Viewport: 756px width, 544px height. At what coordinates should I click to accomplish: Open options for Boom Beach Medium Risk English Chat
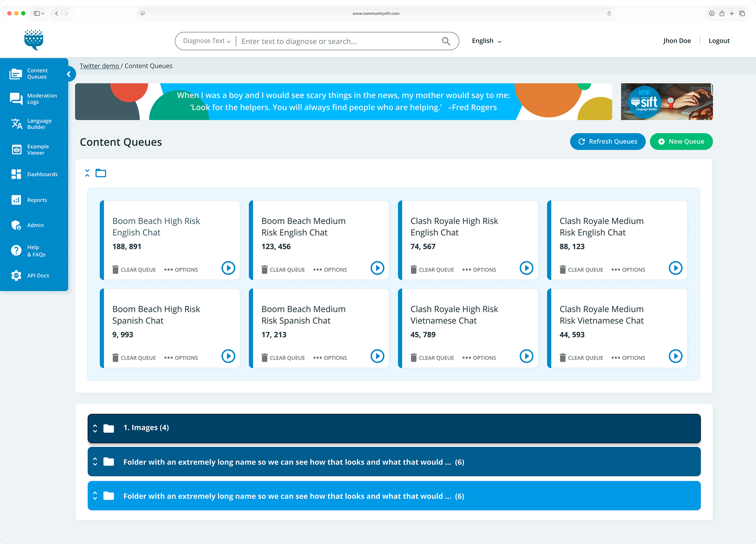[330, 270]
